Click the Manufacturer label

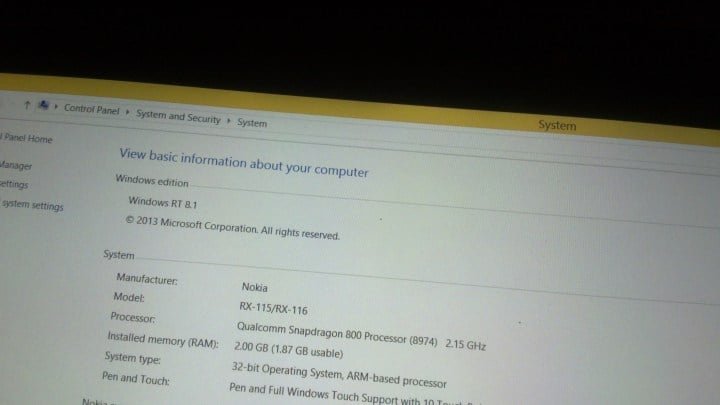147,279
